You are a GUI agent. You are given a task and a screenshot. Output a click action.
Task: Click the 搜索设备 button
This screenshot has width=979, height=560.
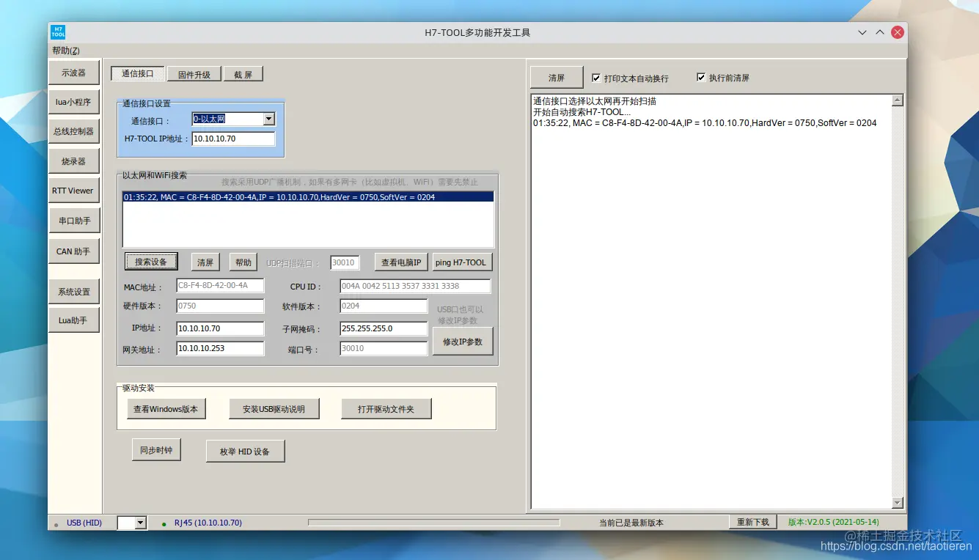pyautogui.click(x=151, y=262)
